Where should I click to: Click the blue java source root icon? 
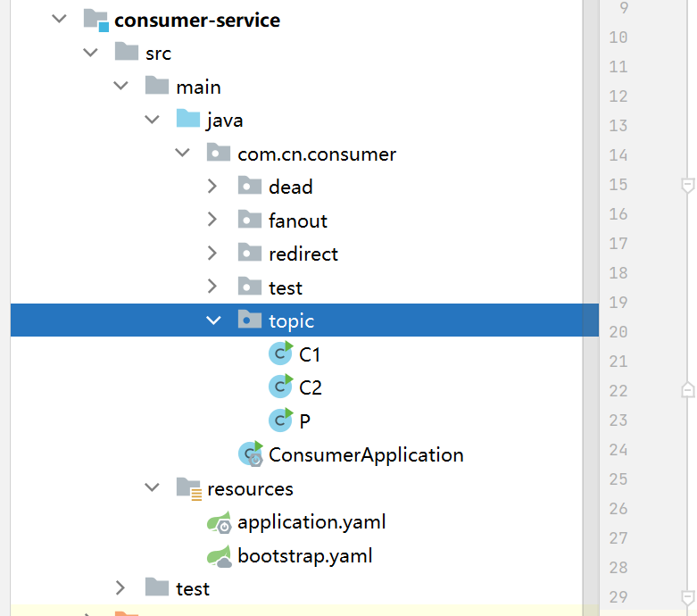pos(188,119)
